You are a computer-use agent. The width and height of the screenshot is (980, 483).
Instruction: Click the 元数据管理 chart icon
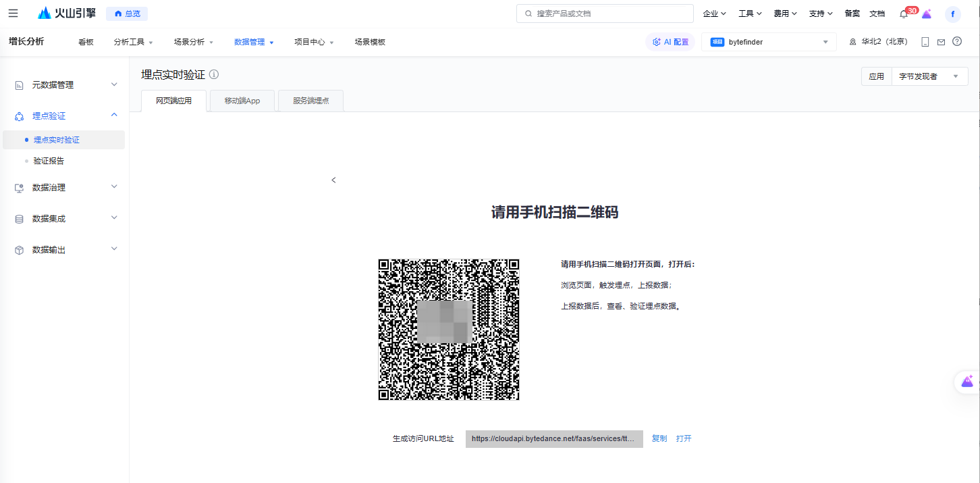(19, 85)
